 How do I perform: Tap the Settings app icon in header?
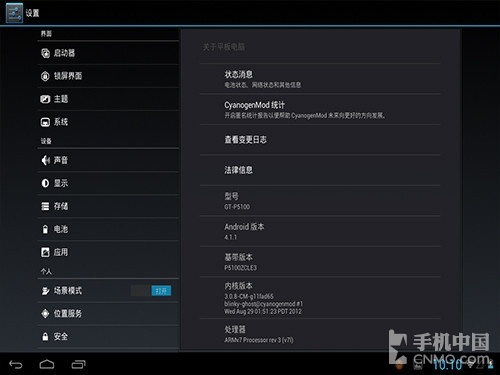(x=14, y=13)
